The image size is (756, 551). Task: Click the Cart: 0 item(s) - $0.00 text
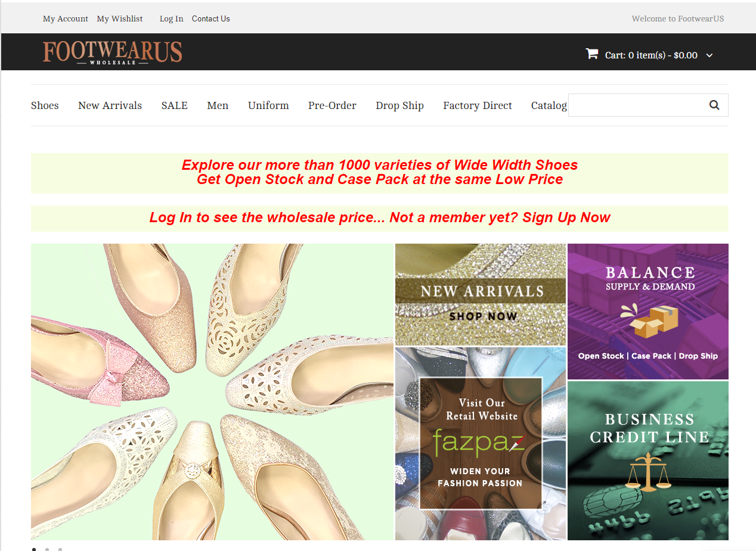tap(651, 55)
